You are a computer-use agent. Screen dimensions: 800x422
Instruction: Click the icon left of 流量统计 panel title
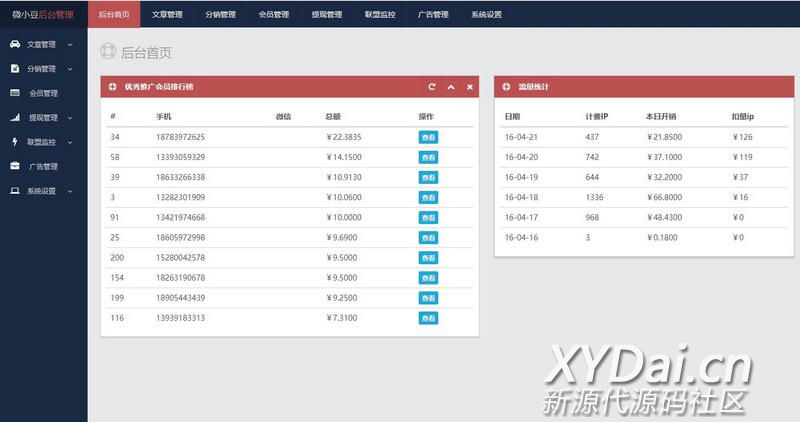(x=506, y=87)
